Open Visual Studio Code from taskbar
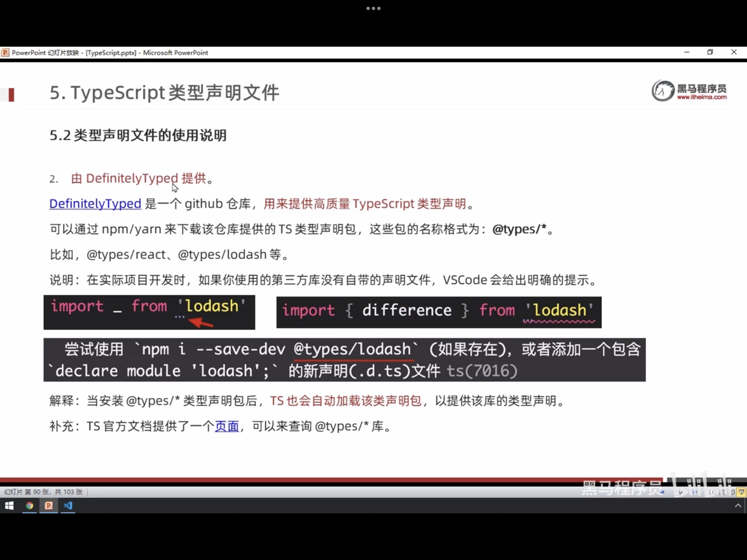 pyautogui.click(x=68, y=505)
